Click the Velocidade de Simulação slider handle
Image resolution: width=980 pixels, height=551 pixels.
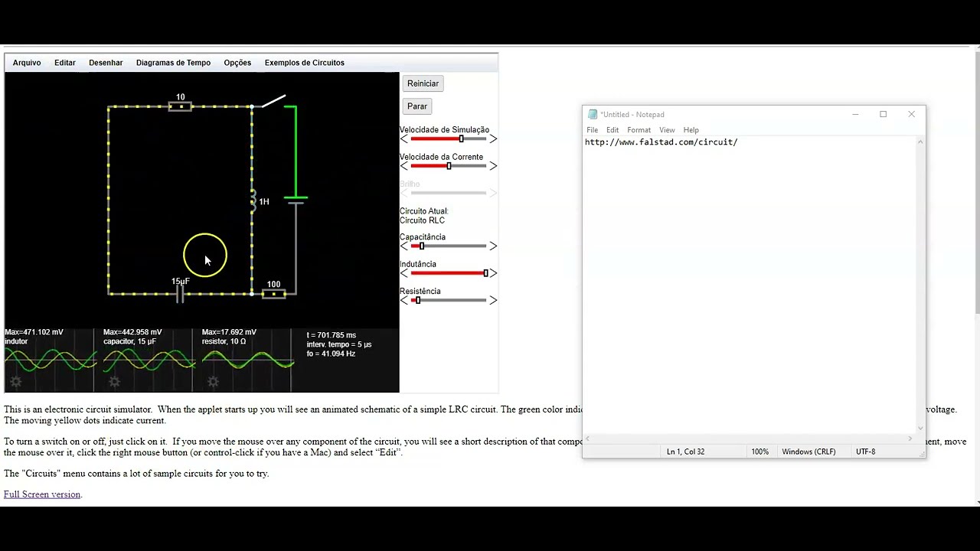point(461,139)
